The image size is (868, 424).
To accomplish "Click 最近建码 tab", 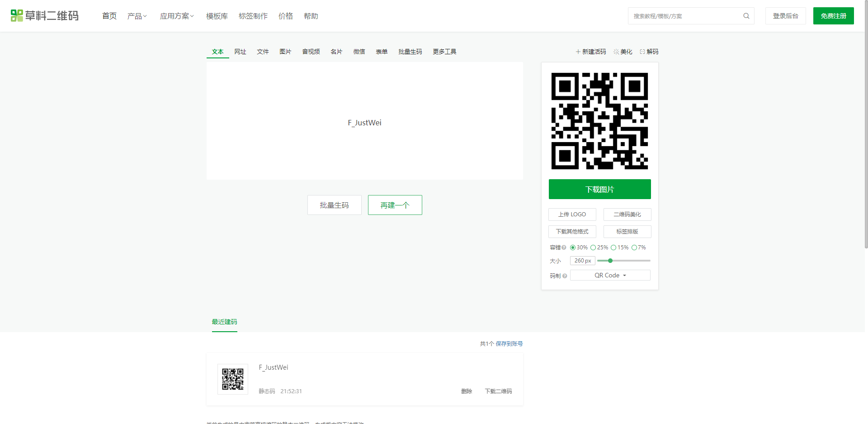I will [x=225, y=322].
